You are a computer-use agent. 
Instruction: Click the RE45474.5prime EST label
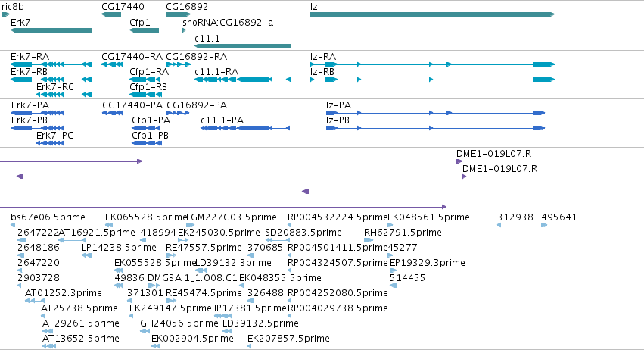[x=204, y=293]
